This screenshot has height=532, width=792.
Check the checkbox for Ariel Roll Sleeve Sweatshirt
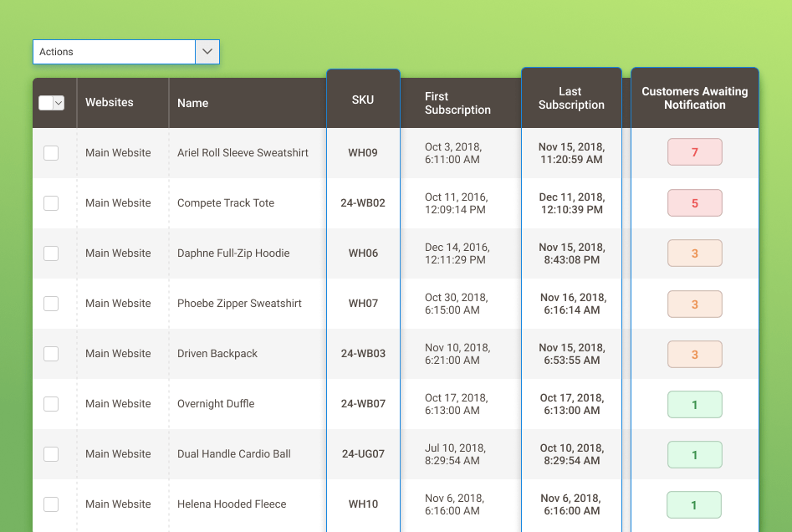[x=51, y=152]
